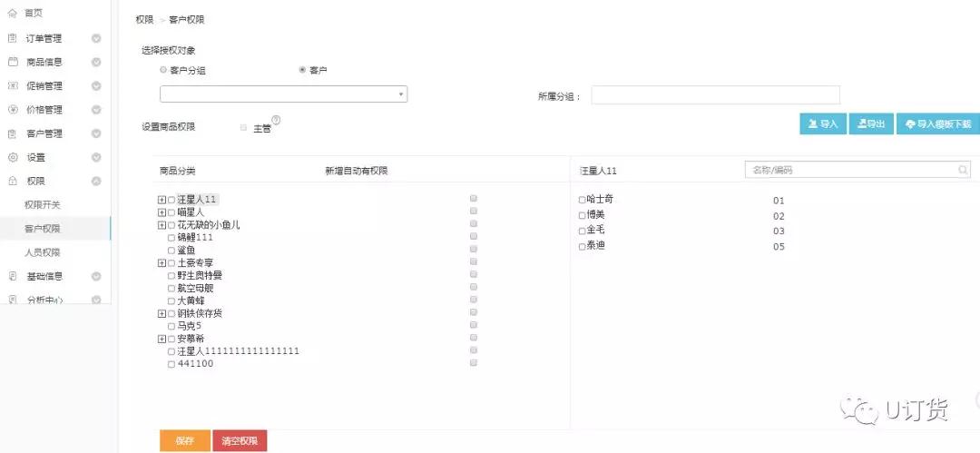Tick 新增自动有权限 checkbox in 安慕希 row
This screenshot has width=980, height=453.
[473, 337]
